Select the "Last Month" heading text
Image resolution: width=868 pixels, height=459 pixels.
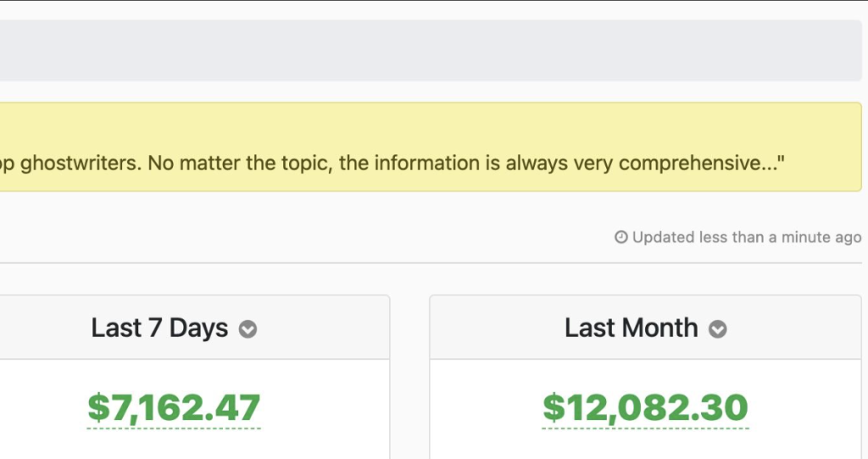click(632, 329)
